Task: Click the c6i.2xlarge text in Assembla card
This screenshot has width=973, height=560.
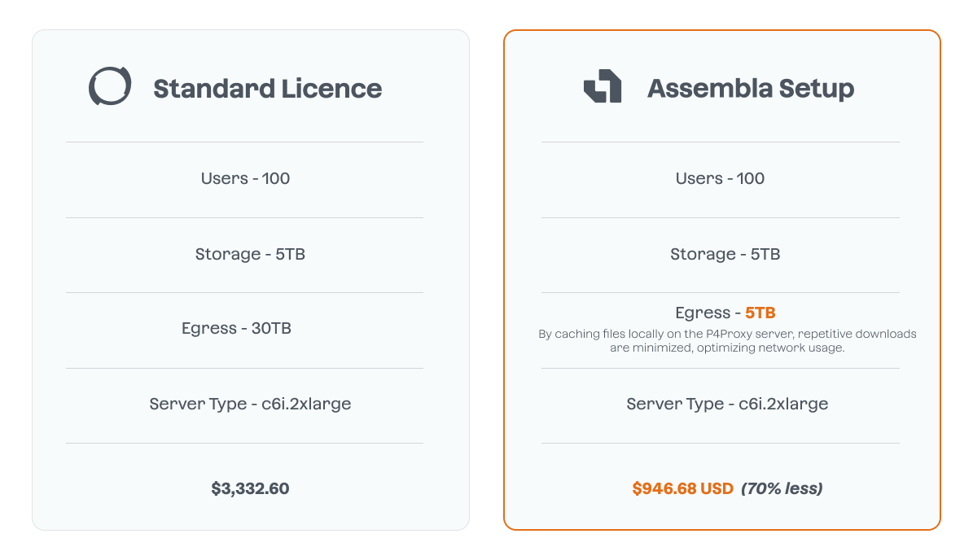Action: tap(783, 404)
